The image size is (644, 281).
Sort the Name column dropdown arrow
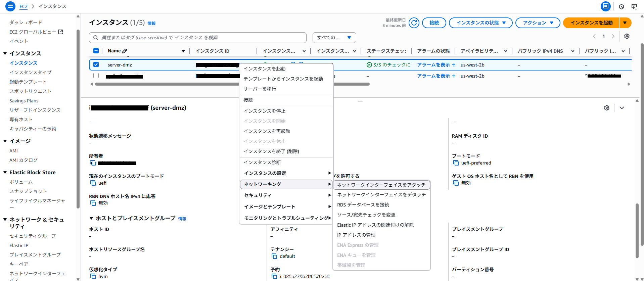click(183, 51)
